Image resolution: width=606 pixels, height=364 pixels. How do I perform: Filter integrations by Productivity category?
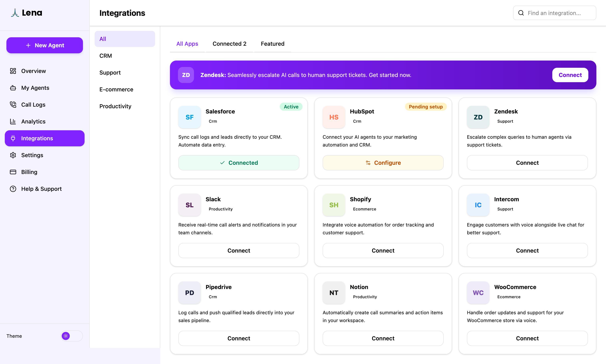[125, 106]
